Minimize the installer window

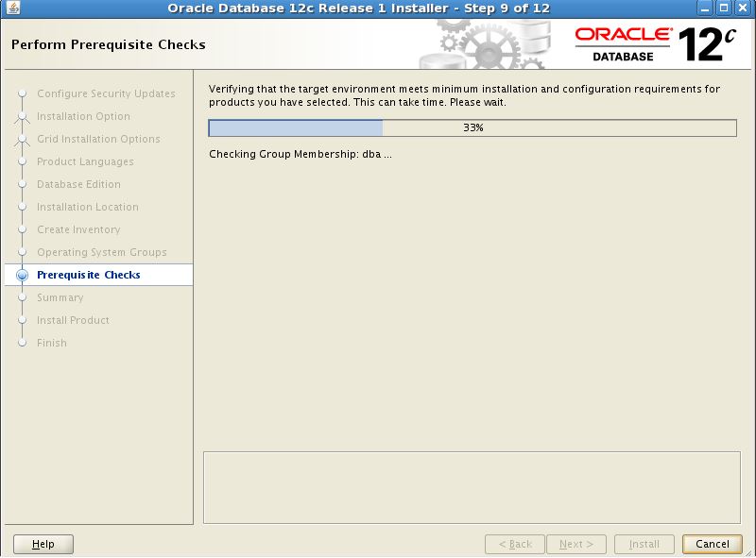705,8
